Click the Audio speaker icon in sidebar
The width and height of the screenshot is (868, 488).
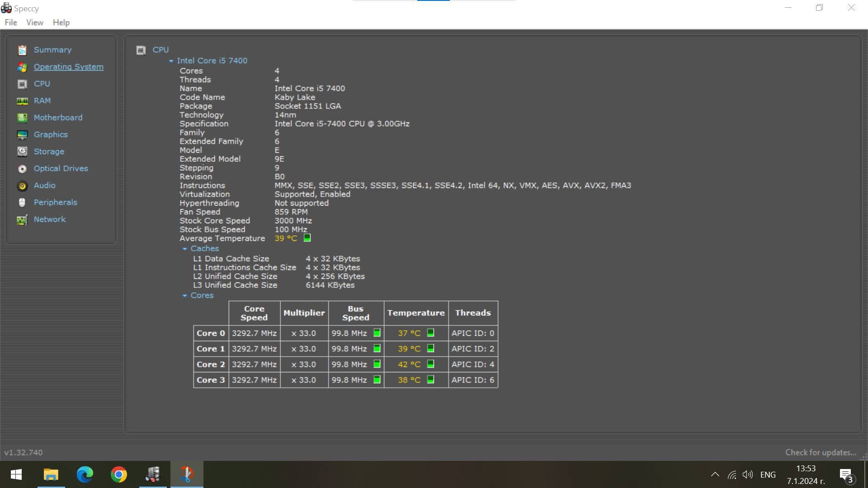(x=22, y=186)
